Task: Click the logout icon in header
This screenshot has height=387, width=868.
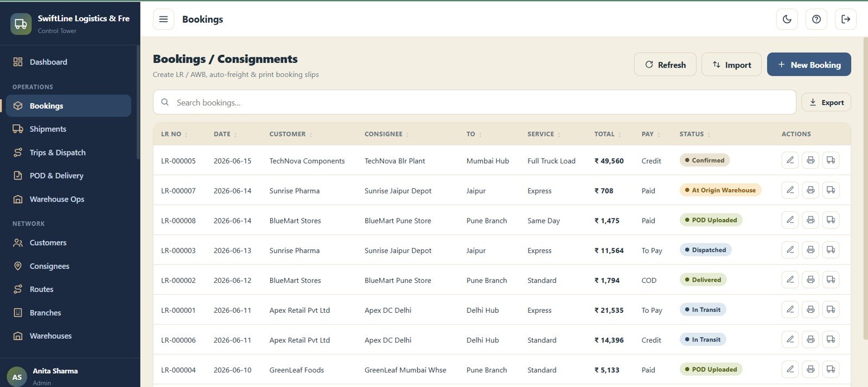Action: tap(846, 20)
